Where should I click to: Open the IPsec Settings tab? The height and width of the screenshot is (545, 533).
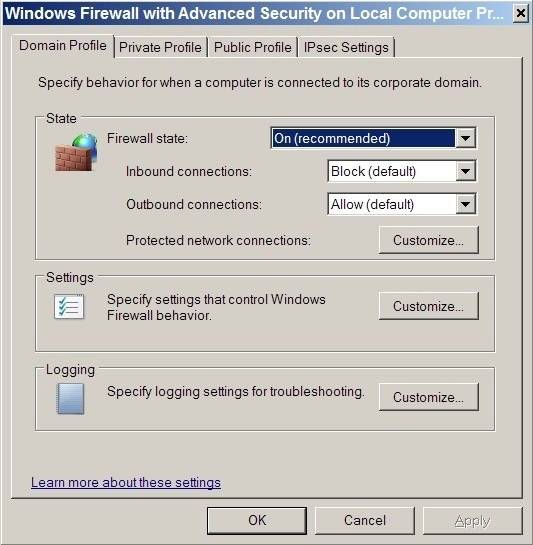[346, 47]
